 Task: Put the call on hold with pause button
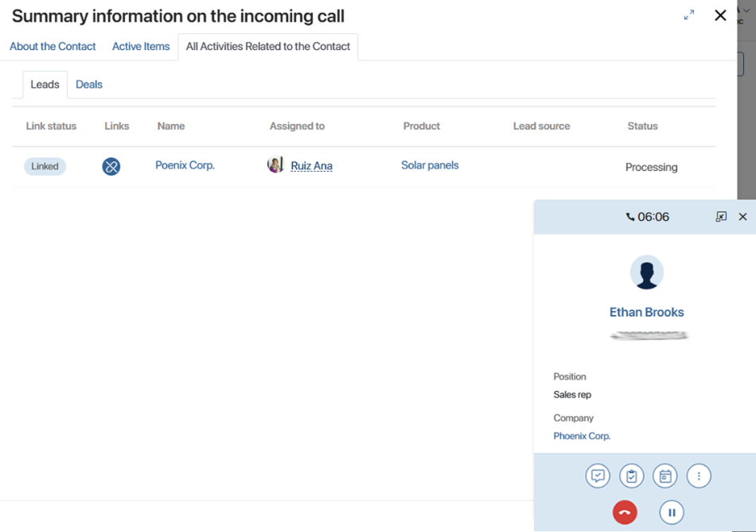(672, 512)
